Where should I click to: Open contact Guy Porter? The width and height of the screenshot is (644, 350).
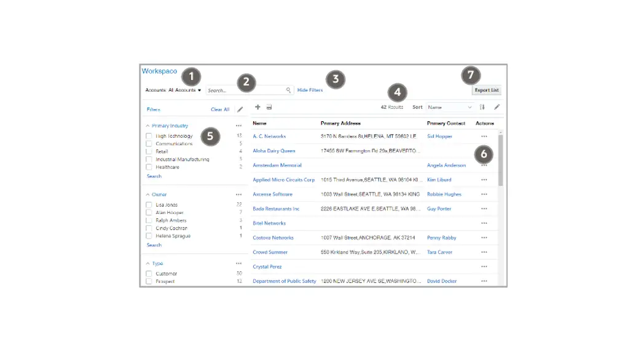point(439,209)
